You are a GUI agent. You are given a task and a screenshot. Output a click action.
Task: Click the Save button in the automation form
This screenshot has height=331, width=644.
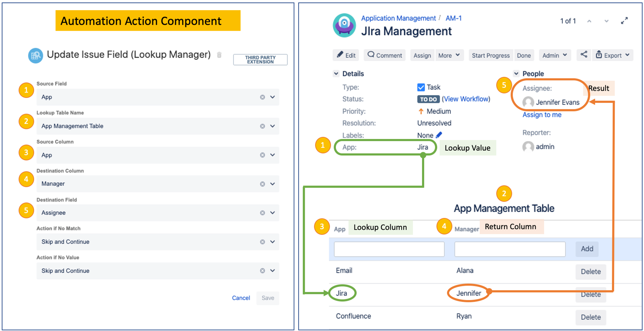coord(267,298)
